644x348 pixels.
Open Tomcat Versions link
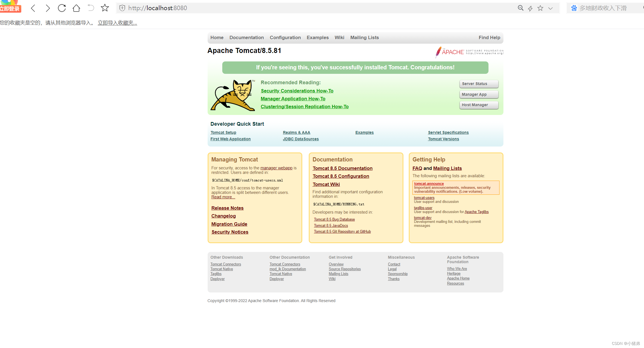coord(443,139)
